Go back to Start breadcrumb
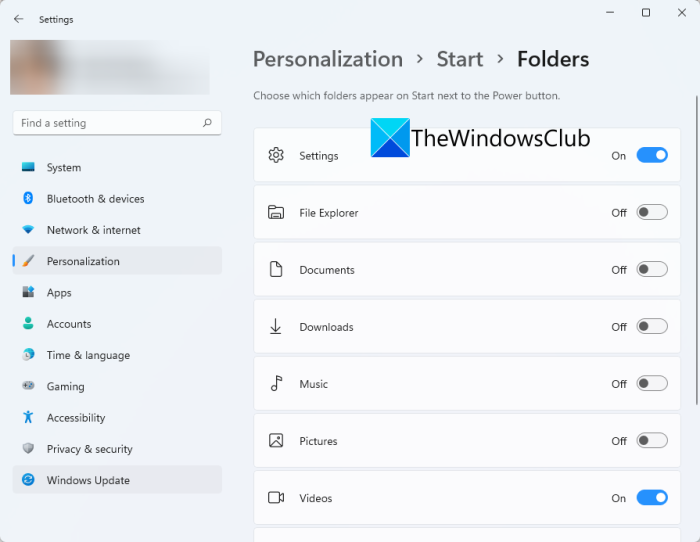The width and height of the screenshot is (700, 542). click(x=460, y=59)
